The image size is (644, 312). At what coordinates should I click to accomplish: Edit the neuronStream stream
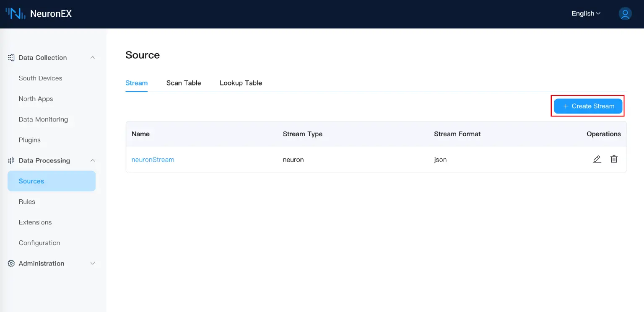[597, 159]
